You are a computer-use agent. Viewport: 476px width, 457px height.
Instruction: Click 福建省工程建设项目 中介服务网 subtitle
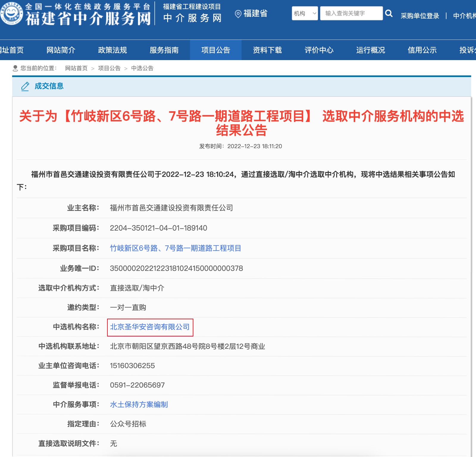click(192, 13)
